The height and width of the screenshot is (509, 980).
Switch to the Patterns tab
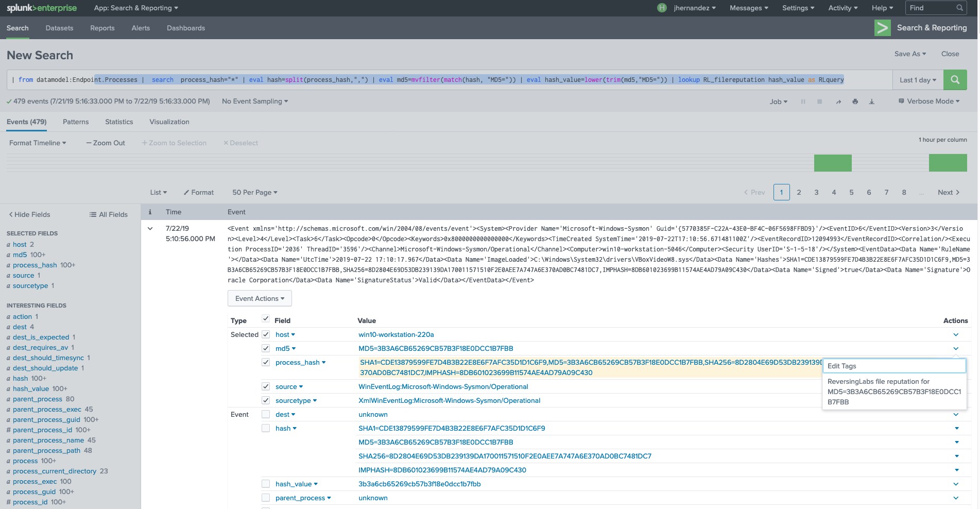click(76, 122)
